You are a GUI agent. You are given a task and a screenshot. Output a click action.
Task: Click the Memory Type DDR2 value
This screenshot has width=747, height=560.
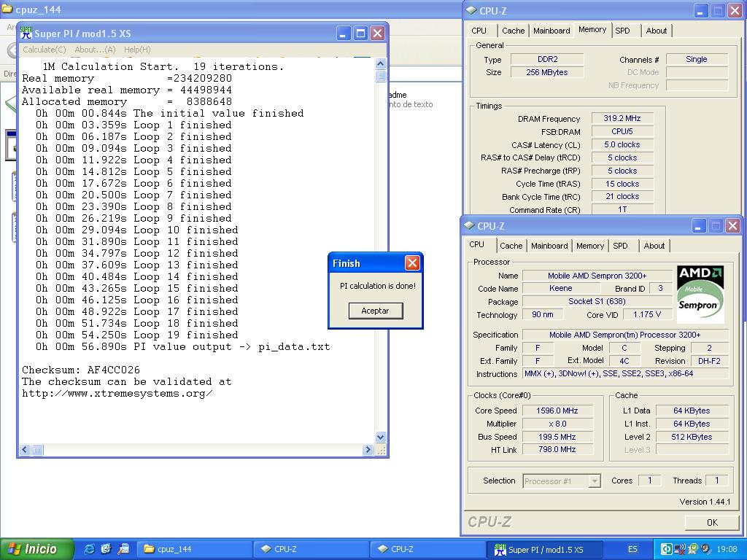547,59
